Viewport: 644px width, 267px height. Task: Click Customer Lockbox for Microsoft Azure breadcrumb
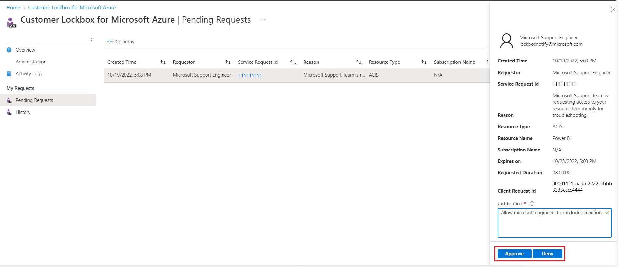[72, 7]
